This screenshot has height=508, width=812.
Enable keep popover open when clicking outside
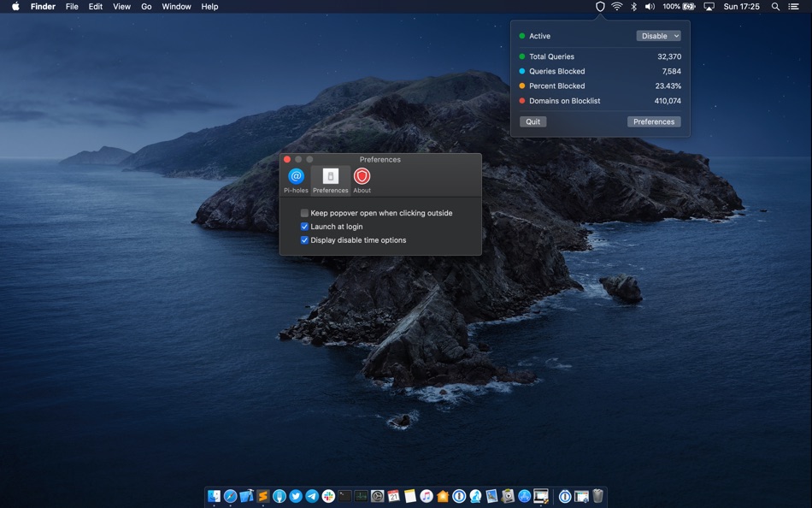[304, 213]
